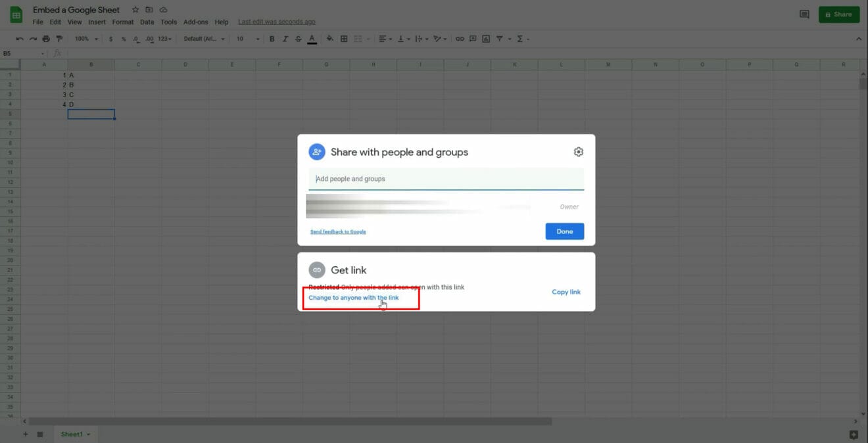Create a filter with the Filter icon
This screenshot has width=868, height=443.
(x=498, y=38)
